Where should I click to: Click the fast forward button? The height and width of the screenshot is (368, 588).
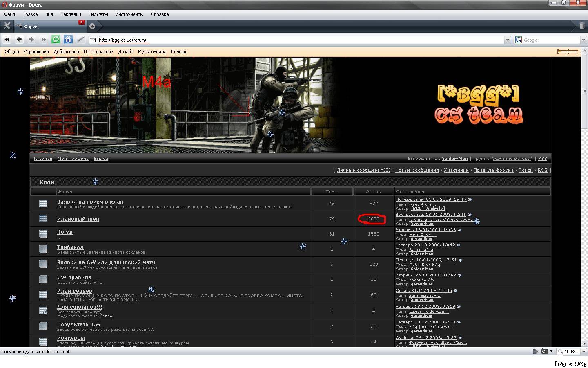click(44, 40)
